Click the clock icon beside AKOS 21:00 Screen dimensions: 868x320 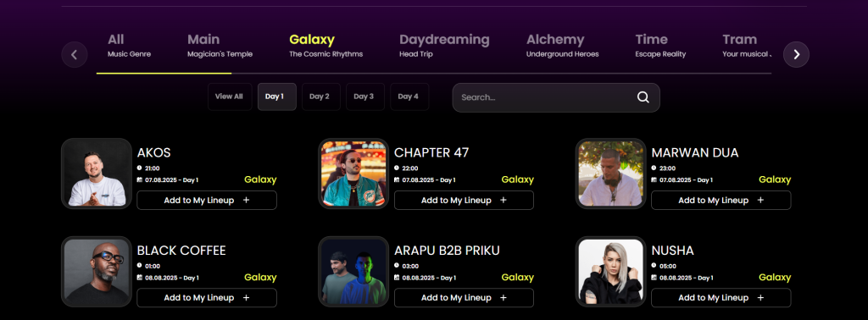pos(140,168)
